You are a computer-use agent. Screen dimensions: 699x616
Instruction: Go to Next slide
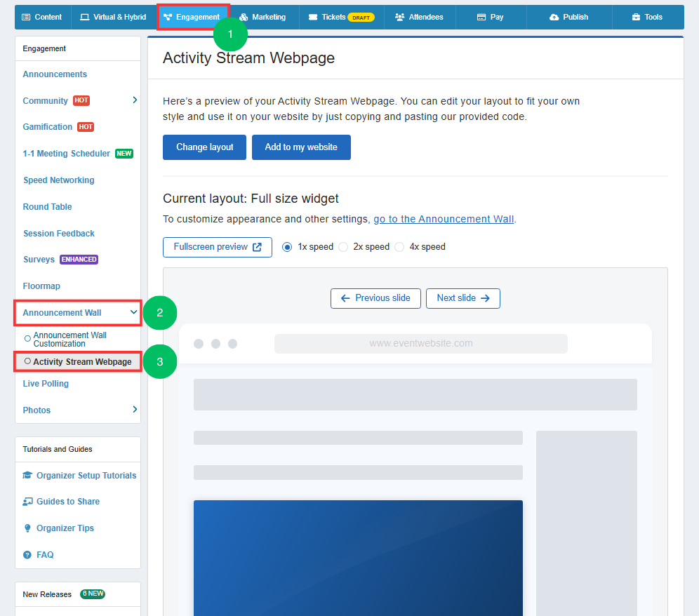click(463, 298)
